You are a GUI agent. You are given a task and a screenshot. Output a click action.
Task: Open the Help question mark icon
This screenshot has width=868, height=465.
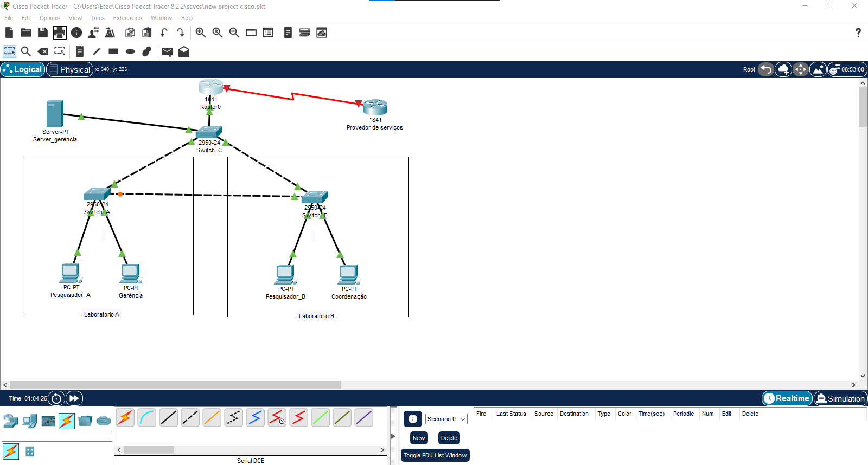(858, 33)
